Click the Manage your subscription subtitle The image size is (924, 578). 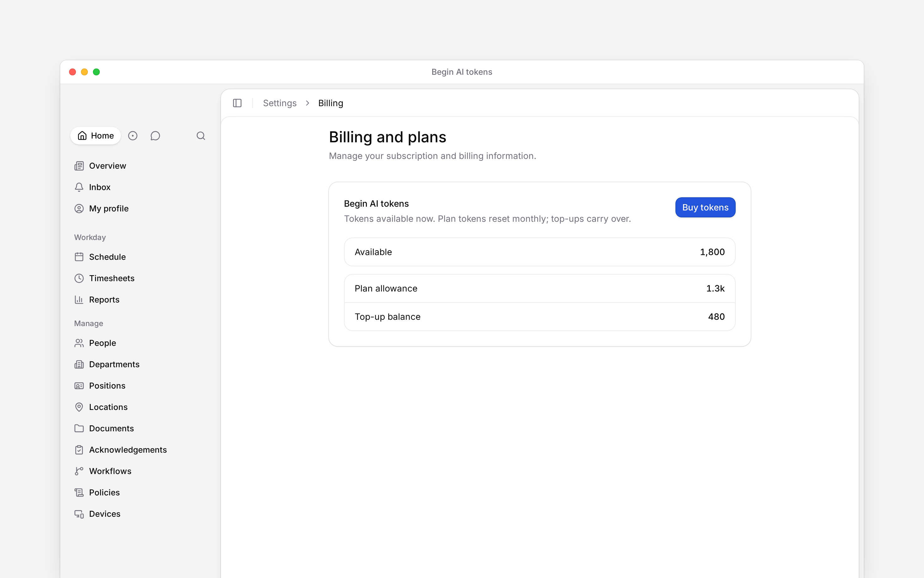point(432,156)
